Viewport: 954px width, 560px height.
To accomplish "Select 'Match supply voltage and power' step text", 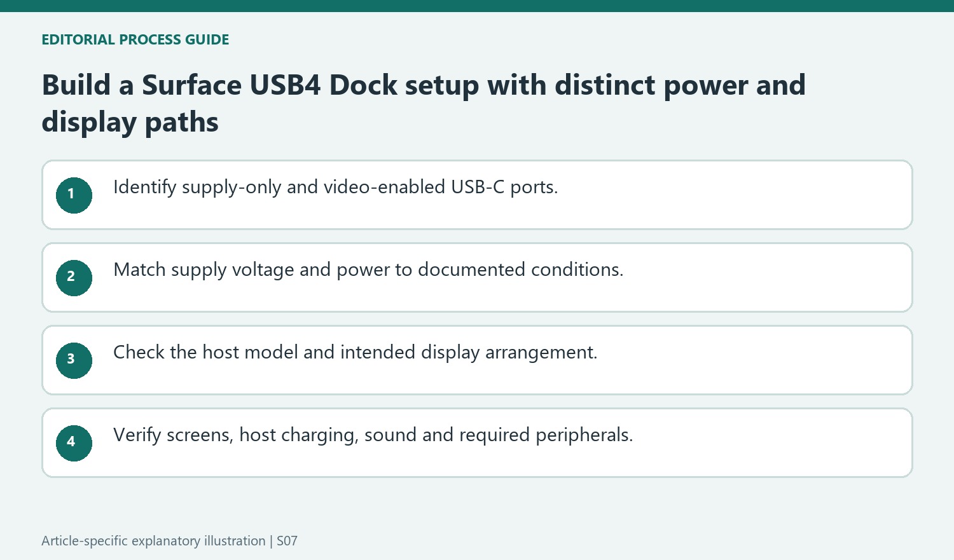I will click(368, 270).
